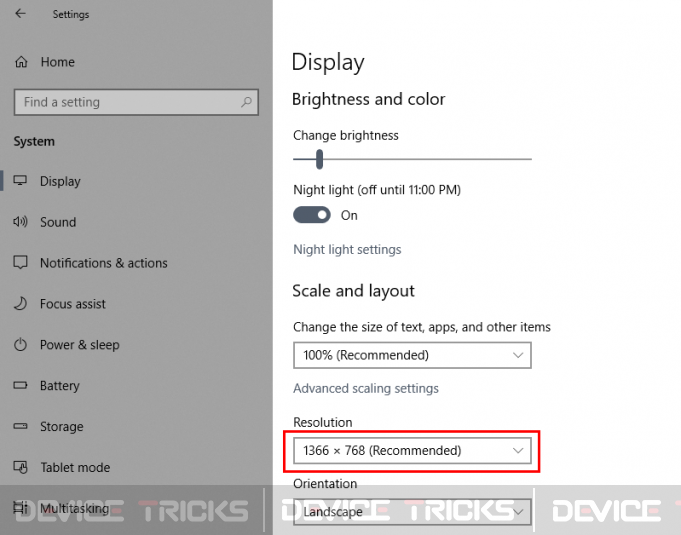This screenshot has width=681, height=535.
Task: Click the Scale and layout heading
Action: click(x=353, y=291)
